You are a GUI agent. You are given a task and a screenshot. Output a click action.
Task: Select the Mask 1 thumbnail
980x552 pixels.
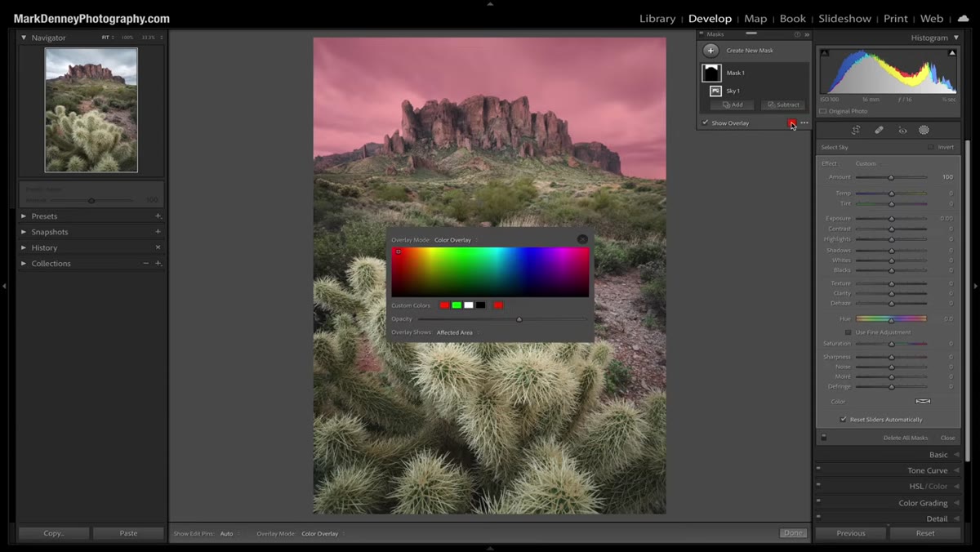click(711, 73)
